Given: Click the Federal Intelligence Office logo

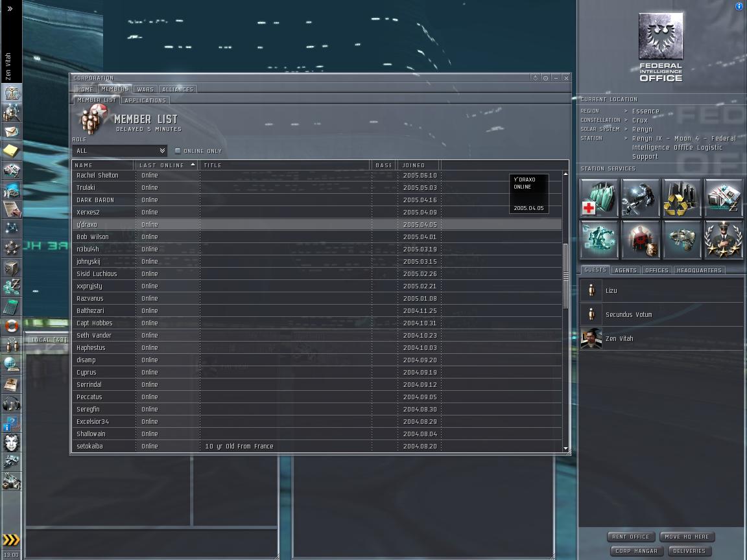Looking at the screenshot, I should pyautogui.click(x=660, y=47).
